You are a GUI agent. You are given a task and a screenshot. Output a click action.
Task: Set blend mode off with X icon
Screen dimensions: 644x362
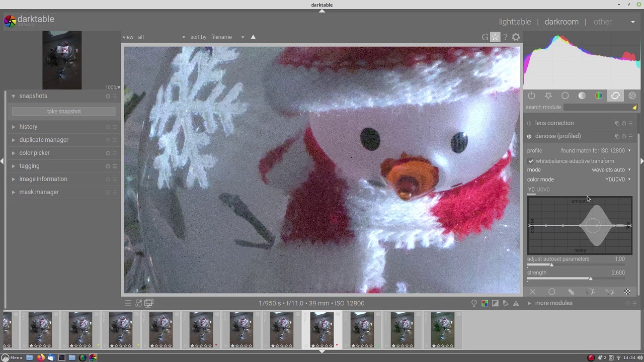tap(533, 292)
